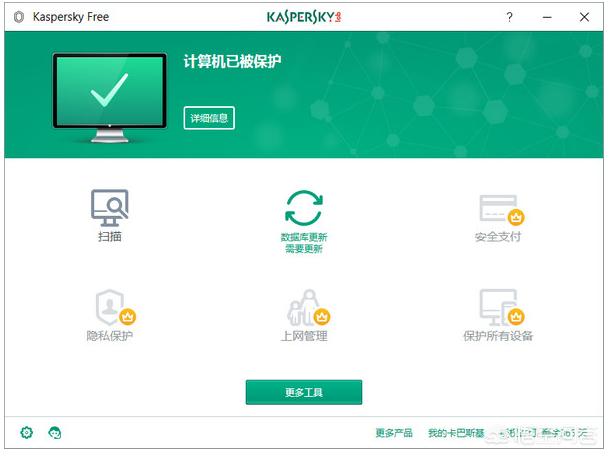Minimize the Kaspersky Free window
The image size is (609, 456).
point(547,17)
